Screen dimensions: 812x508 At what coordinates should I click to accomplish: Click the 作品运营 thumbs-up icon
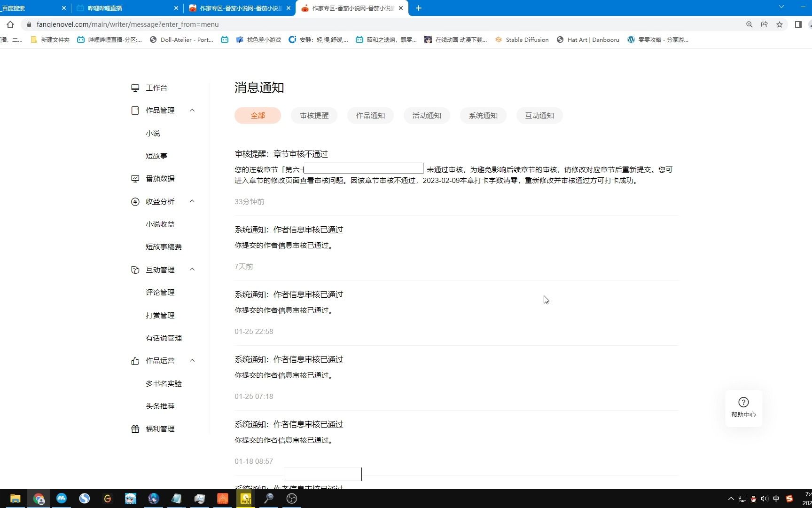pos(135,361)
